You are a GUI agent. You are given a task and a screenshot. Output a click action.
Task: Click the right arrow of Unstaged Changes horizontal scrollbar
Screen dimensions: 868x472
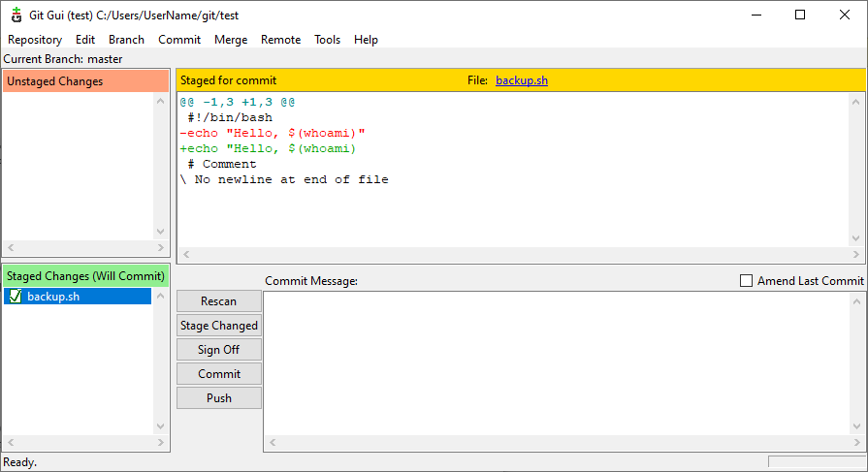[161, 247]
